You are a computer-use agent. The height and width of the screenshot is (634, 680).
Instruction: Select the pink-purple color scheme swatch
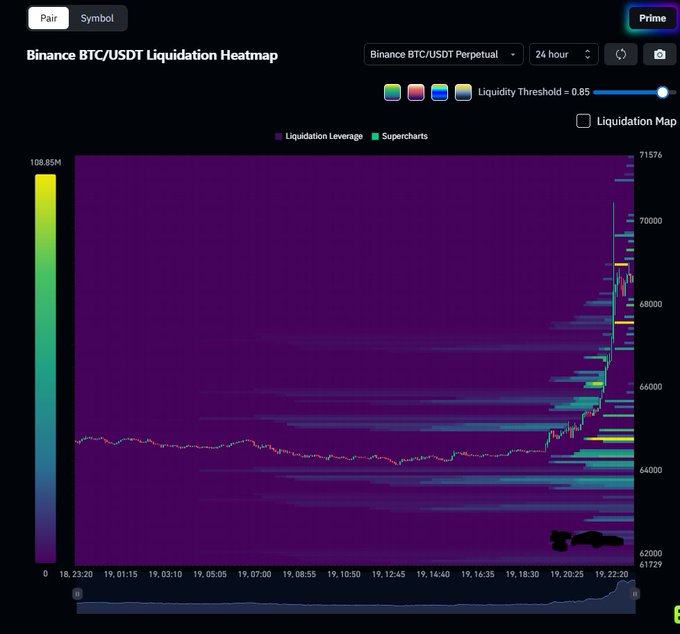pyautogui.click(x=416, y=92)
